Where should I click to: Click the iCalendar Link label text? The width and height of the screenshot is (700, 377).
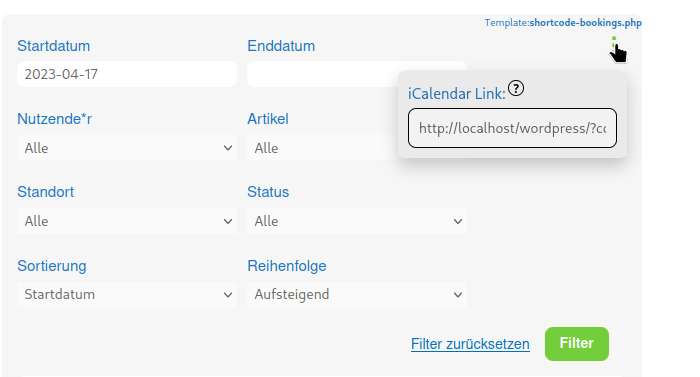point(456,94)
